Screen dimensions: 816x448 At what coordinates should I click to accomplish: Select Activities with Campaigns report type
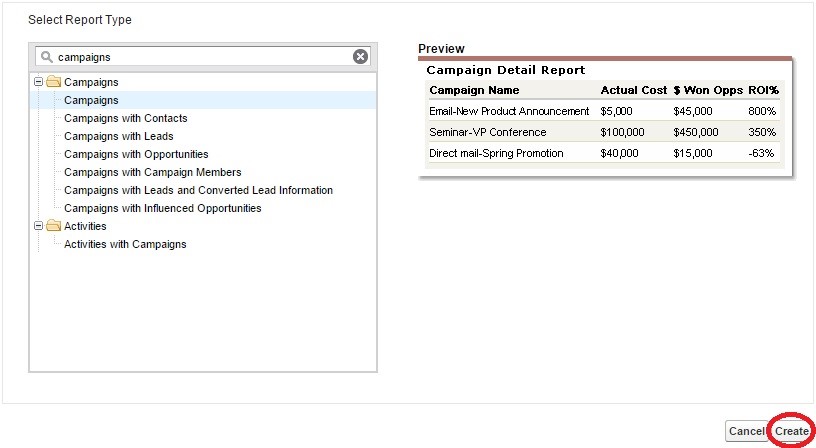pos(125,244)
